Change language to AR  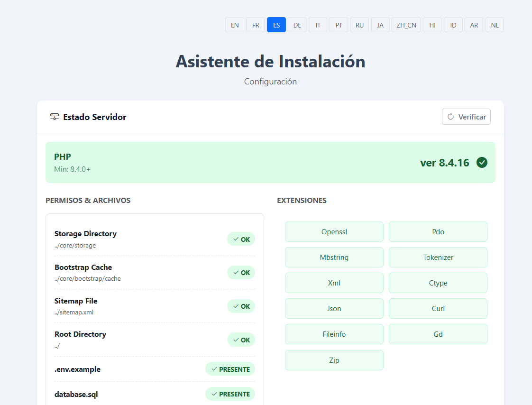pos(474,25)
